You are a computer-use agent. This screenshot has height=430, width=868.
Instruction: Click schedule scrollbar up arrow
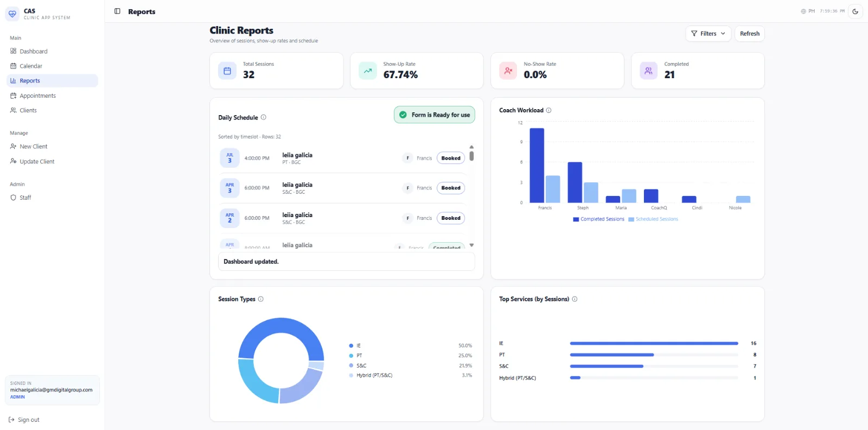(x=471, y=147)
